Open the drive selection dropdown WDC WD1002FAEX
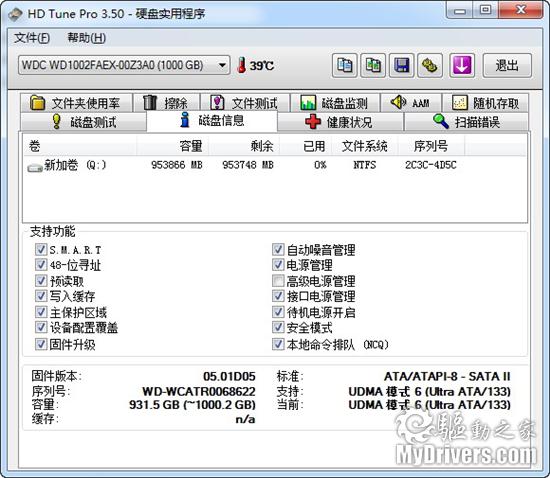Image resolution: width=550 pixels, height=478 pixels. click(x=124, y=65)
